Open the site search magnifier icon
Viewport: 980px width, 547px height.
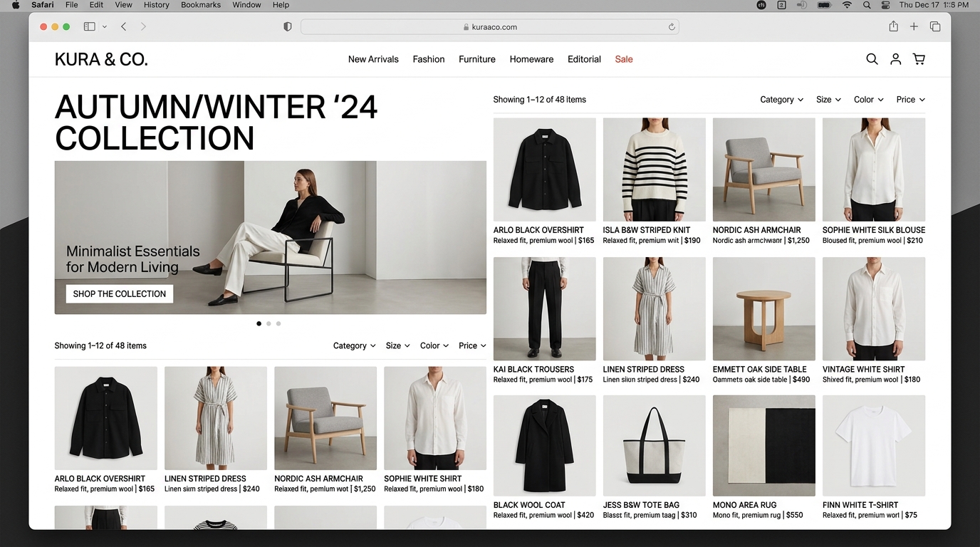(872, 59)
